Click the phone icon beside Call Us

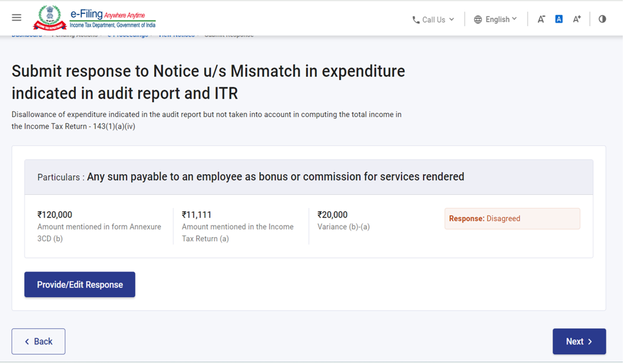[416, 20]
